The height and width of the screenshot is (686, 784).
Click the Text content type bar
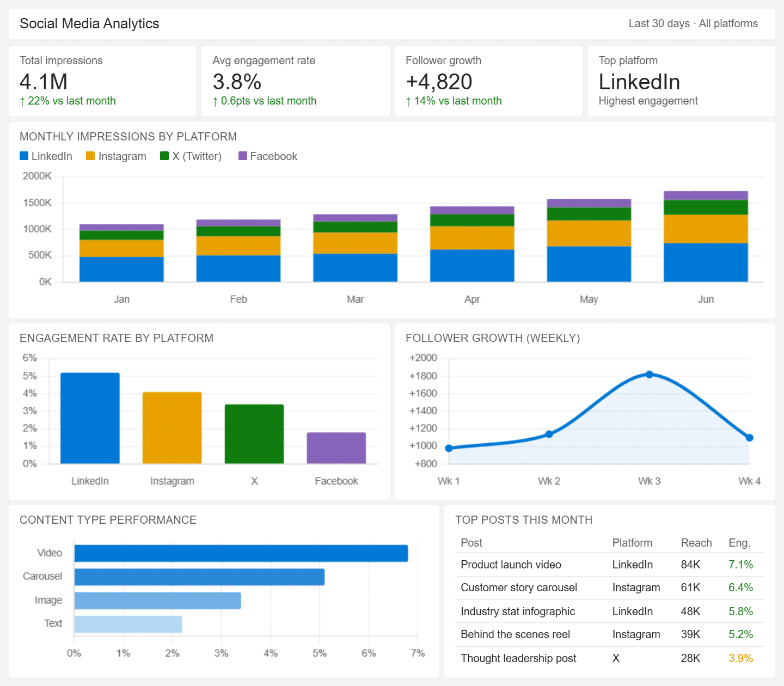[x=128, y=624]
